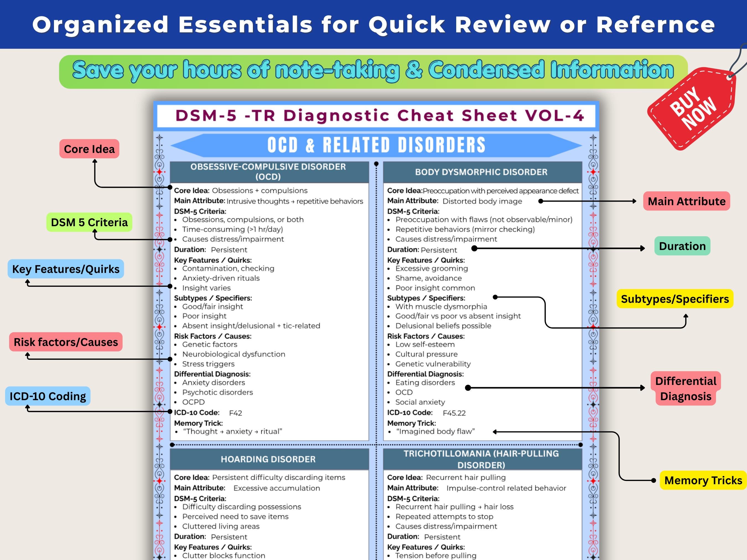
Task: Click the TRICHOTILLOMANIA header
Action: click(x=482, y=459)
